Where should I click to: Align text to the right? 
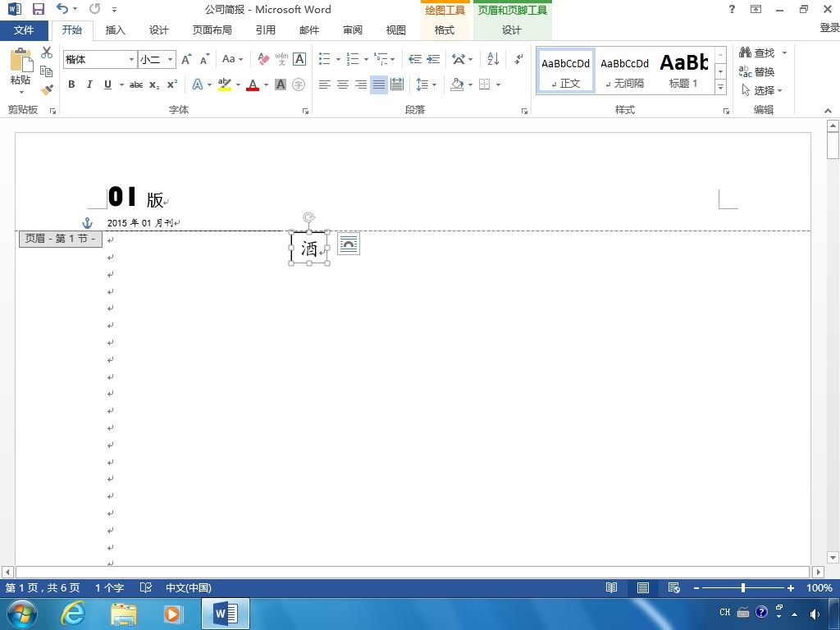tap(361, 84)
